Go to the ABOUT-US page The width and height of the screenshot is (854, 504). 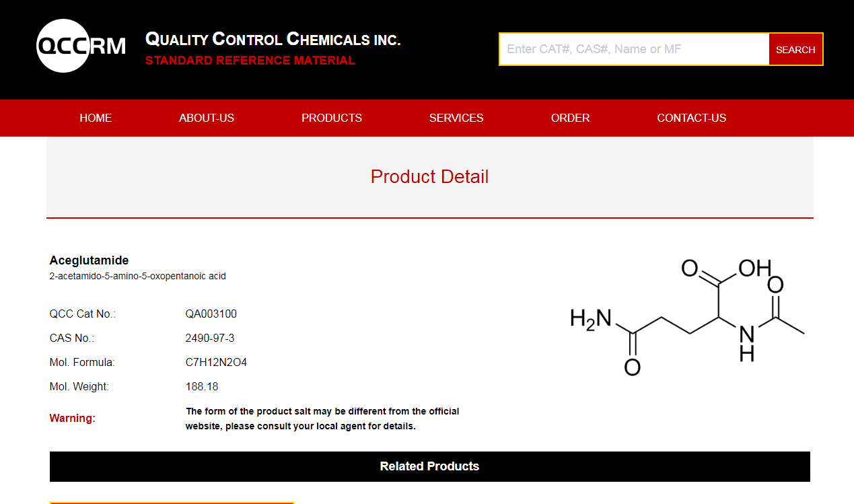[x=207, y=118]
